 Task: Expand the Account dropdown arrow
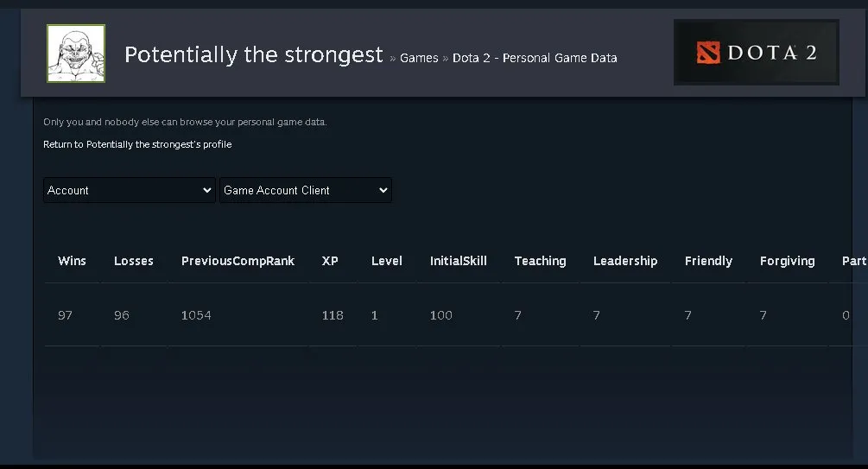point(207,190)
